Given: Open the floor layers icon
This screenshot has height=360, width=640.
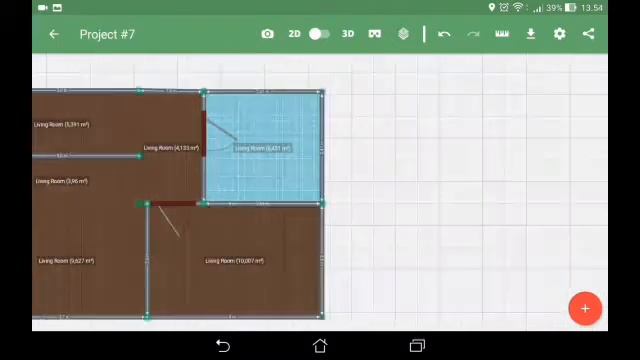Looking at the screenshot, I should click(x=403, y=34).
